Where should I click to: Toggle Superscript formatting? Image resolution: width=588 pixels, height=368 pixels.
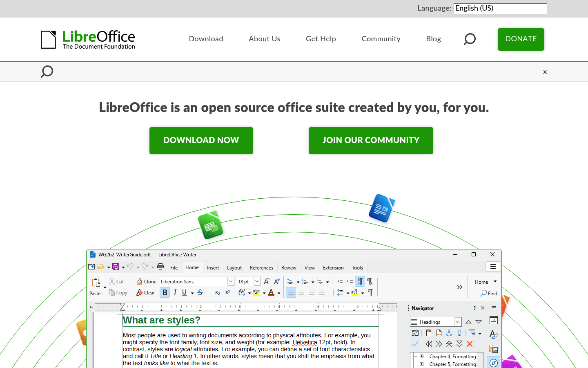tap(227, 292)
